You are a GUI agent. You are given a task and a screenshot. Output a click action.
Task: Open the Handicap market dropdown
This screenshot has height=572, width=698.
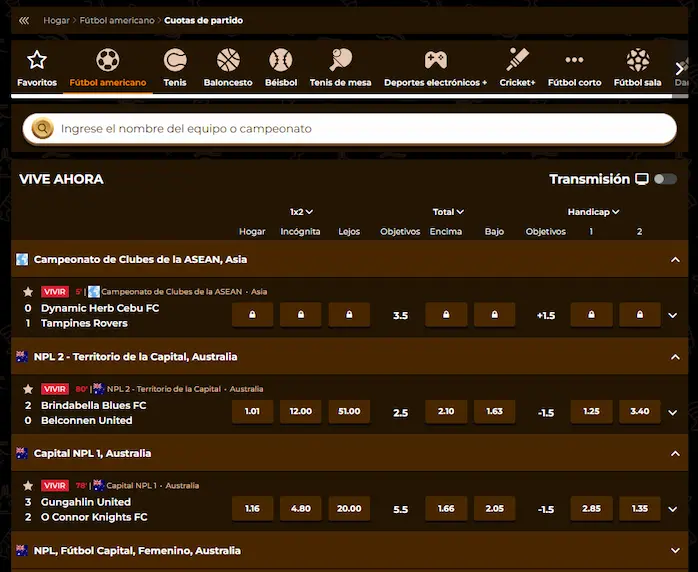[x=593, y=212]
